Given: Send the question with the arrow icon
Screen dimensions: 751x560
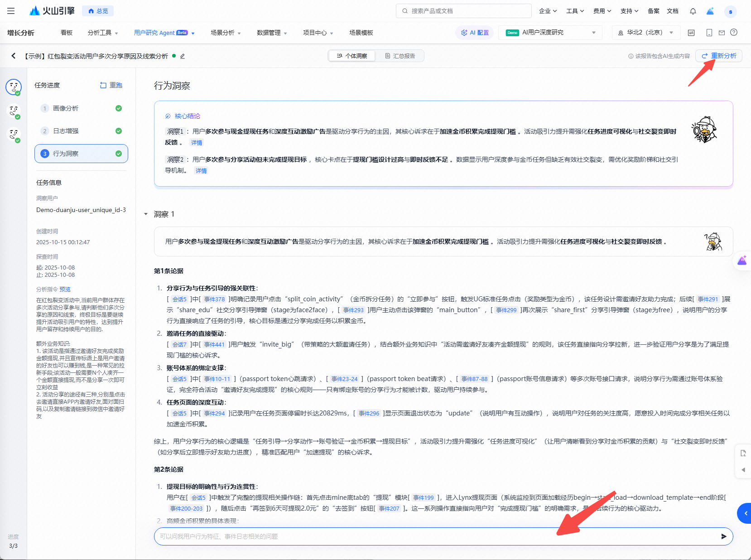Looking at the screenshot, I should tap(723, 536).
